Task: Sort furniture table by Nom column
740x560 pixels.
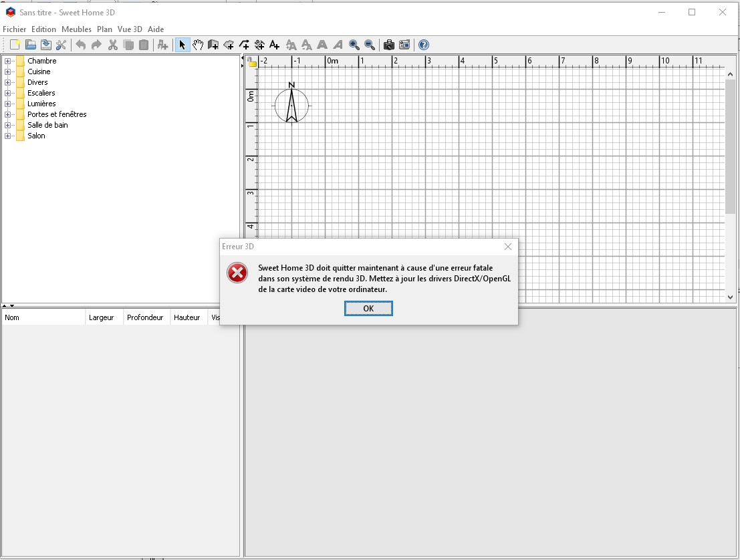Action: click(43, 317)
